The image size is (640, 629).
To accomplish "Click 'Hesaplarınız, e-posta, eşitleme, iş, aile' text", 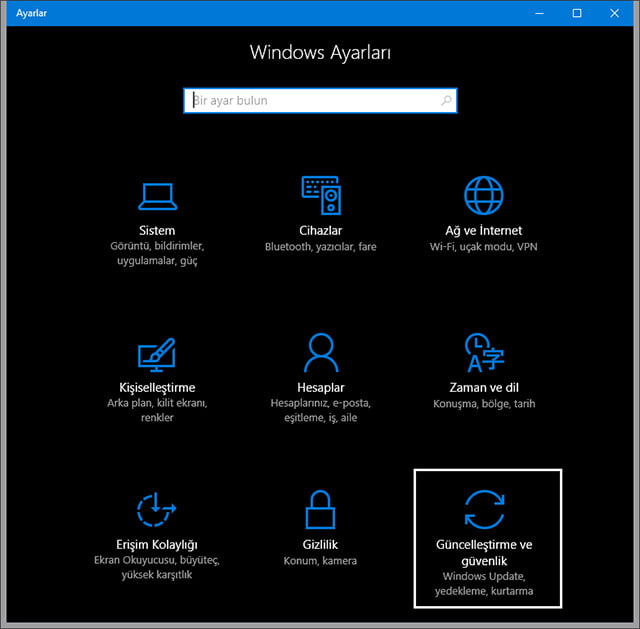I will [x=321, y=410].
